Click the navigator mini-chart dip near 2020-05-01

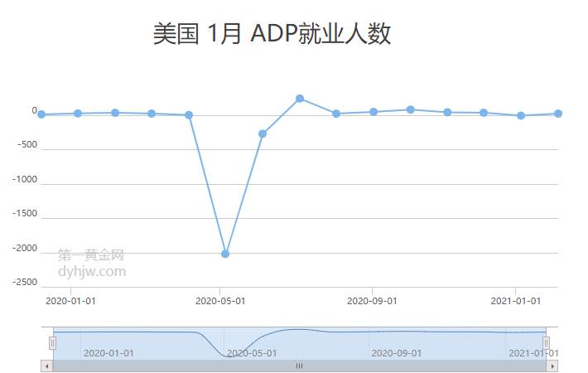pos(229,356)
